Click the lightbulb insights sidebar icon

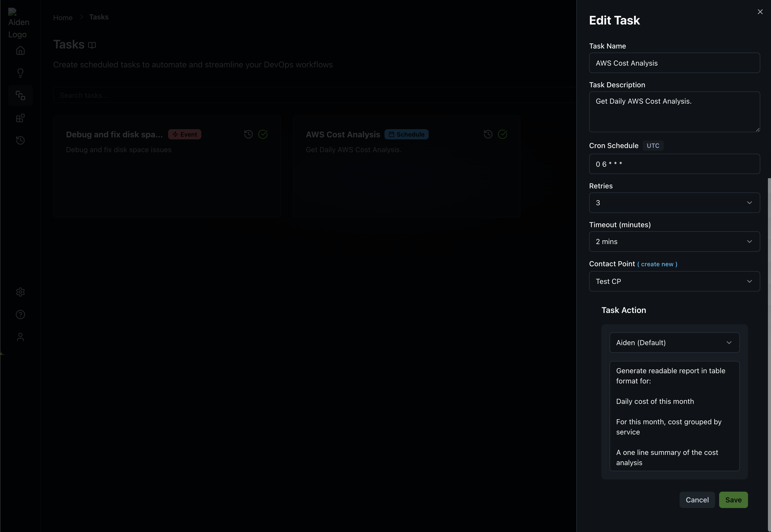[20, 73]
